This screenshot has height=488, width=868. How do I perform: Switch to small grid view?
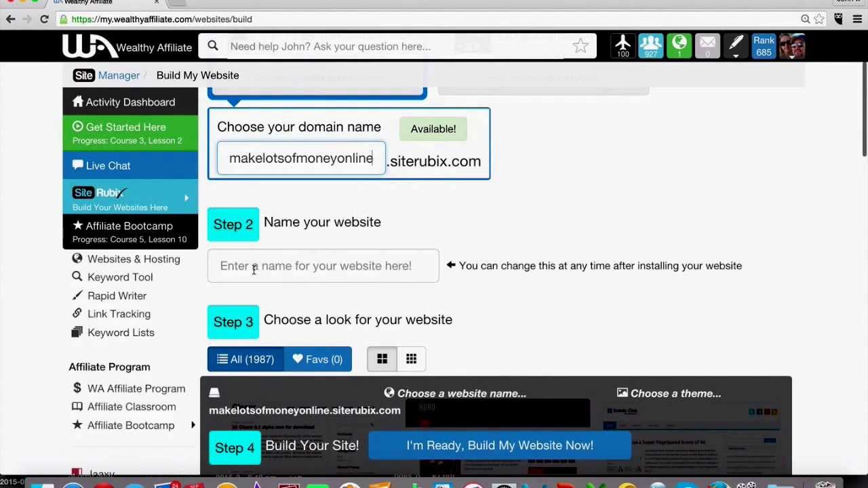pos(411,359)
